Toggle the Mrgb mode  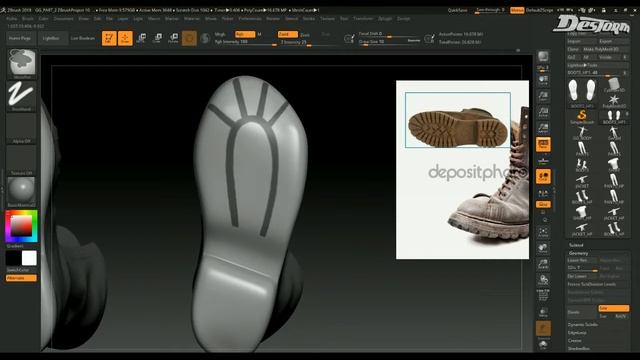click(220, 34)
